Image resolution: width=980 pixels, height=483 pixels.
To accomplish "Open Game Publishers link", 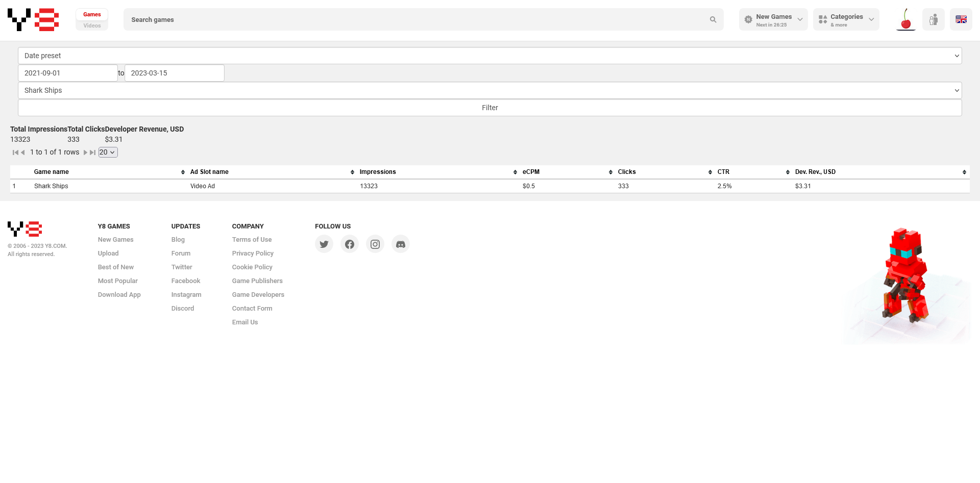I will [257, 281].
